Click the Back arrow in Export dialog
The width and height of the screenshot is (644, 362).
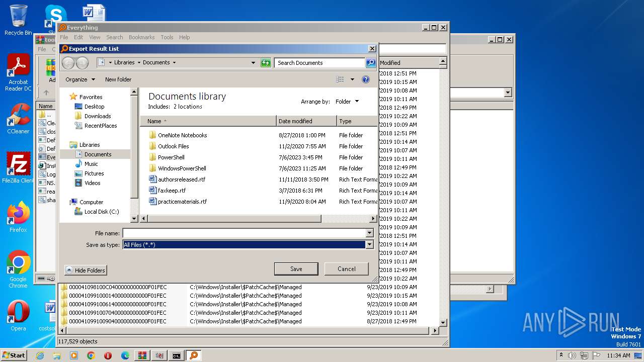click(x=68, y=63)
